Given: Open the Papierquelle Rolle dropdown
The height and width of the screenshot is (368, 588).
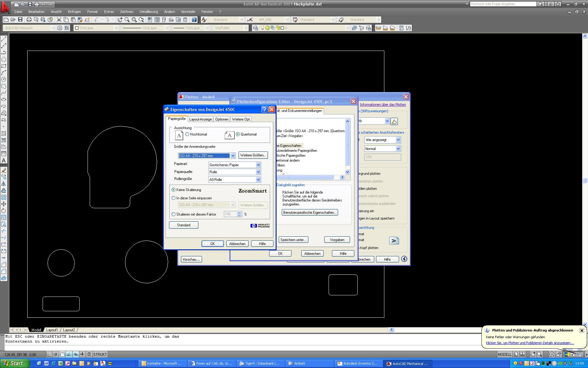Looking at the screenshot, I should 235,172.
